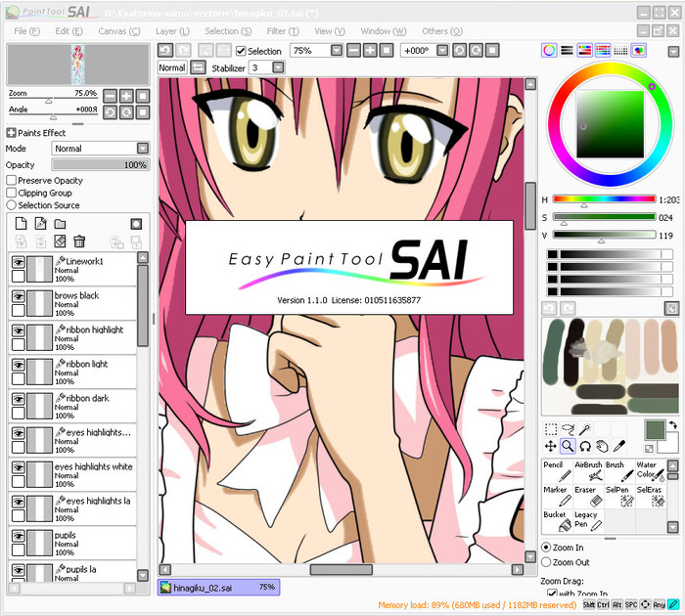Open the zoom percentage 75% dropdown
The height and width of the screenshot is (616, 685).
(337, 51)
